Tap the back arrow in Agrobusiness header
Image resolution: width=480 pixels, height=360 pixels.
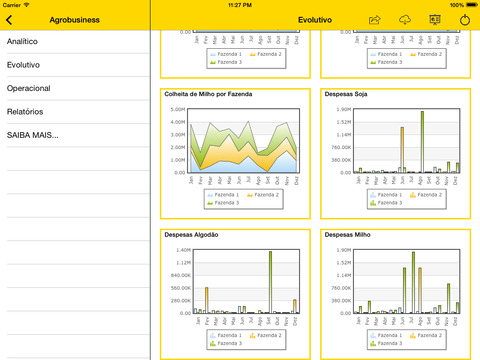(x=9, y=20)
